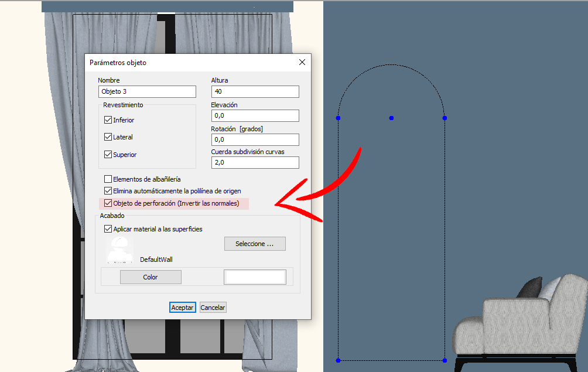Image resolution: width=588 pixels, height=372 pixels.
Task: Click the DefaultWall material thumbnail
Action: click(120, 250)
